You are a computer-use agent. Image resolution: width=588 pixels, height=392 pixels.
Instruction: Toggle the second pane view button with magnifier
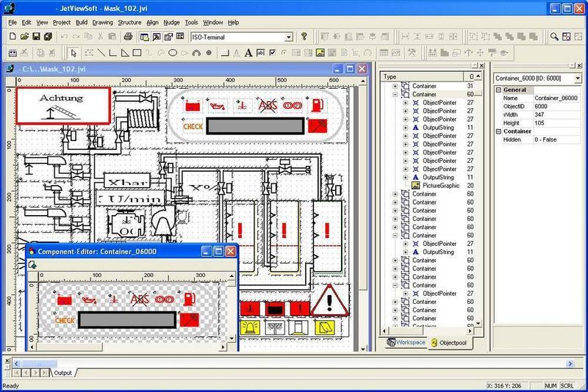click(157, 36)
